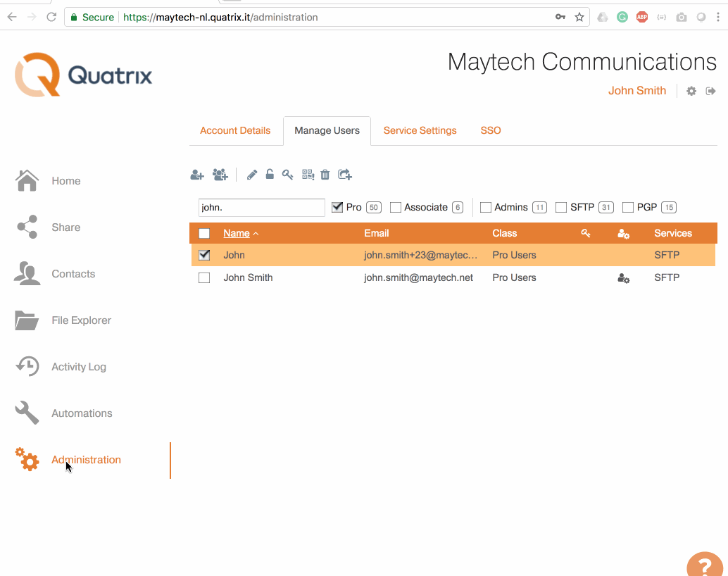
Task: Select the Manage Users tab
Action: [327, 130]
